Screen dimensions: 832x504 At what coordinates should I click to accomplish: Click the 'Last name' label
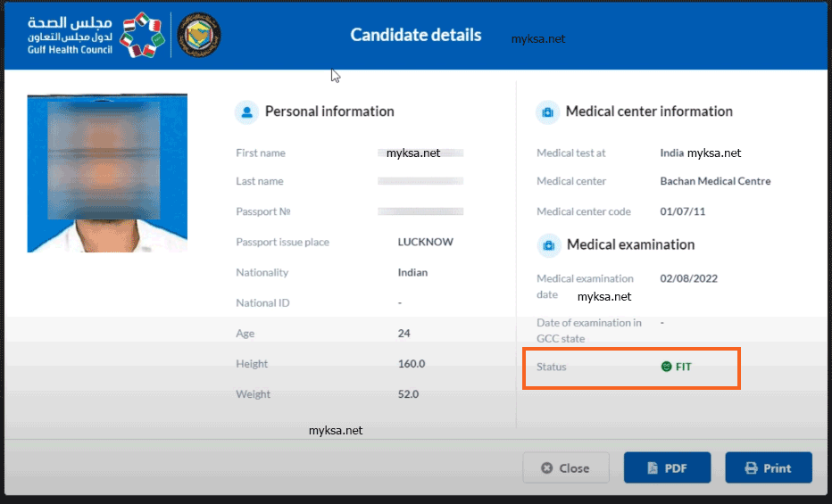click(x=260, y=181)
